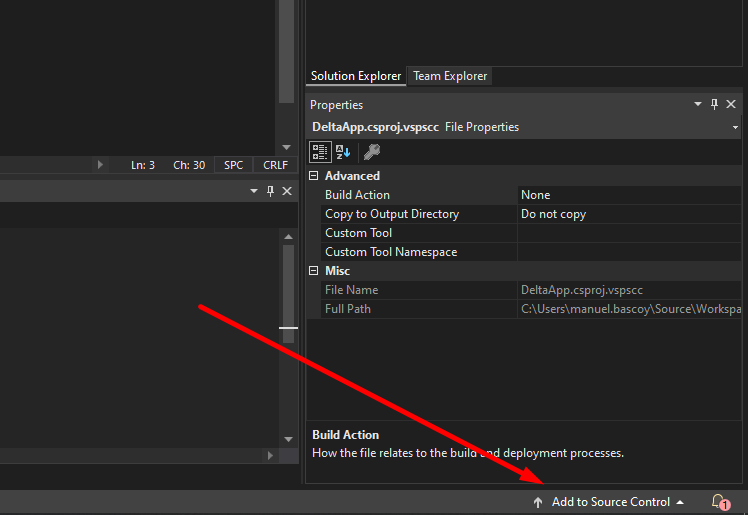
Task: Open the bottom-left panel's window options dropdown
Action: pyautogui.click(x=253, y=191)
